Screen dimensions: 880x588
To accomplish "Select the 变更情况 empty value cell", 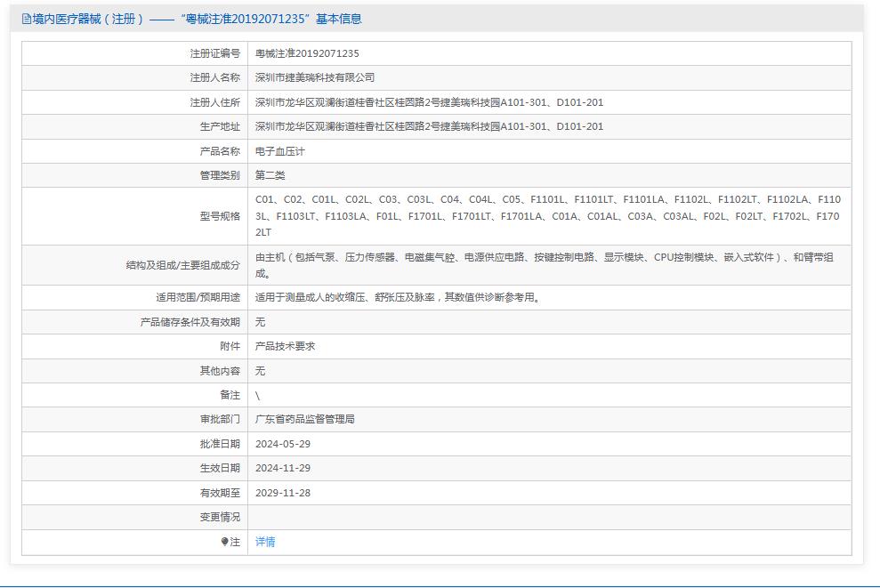I will click(x=445, y=516).
